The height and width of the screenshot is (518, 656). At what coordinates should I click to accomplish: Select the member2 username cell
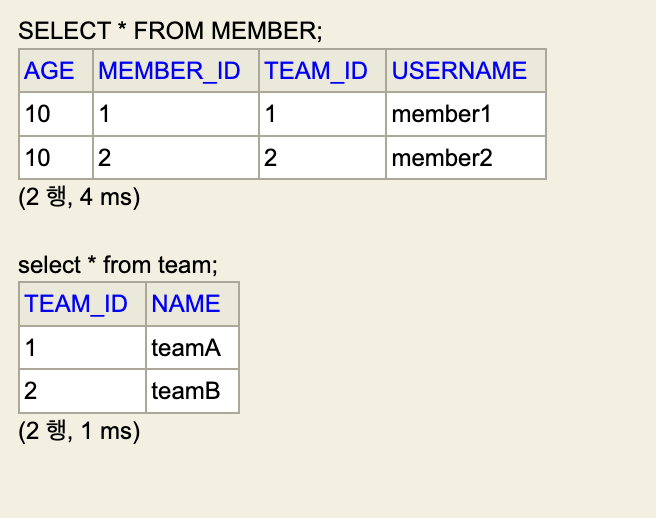pos(442,158)
